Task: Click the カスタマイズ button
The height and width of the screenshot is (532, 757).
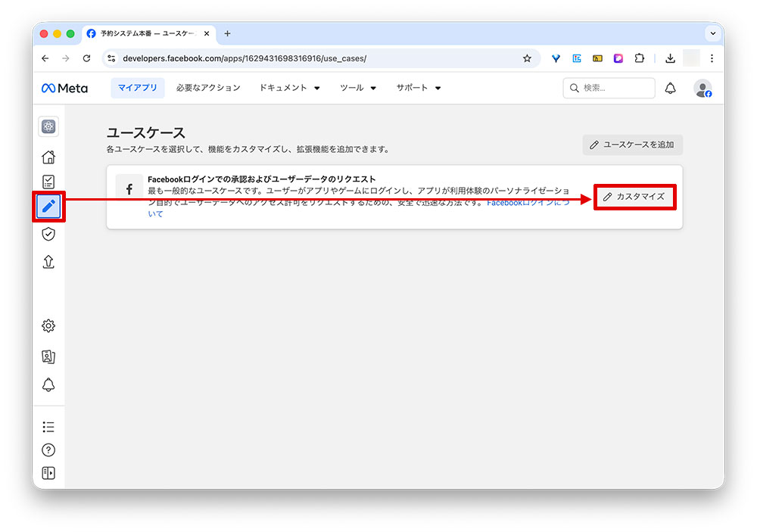Action: point(635,197)
